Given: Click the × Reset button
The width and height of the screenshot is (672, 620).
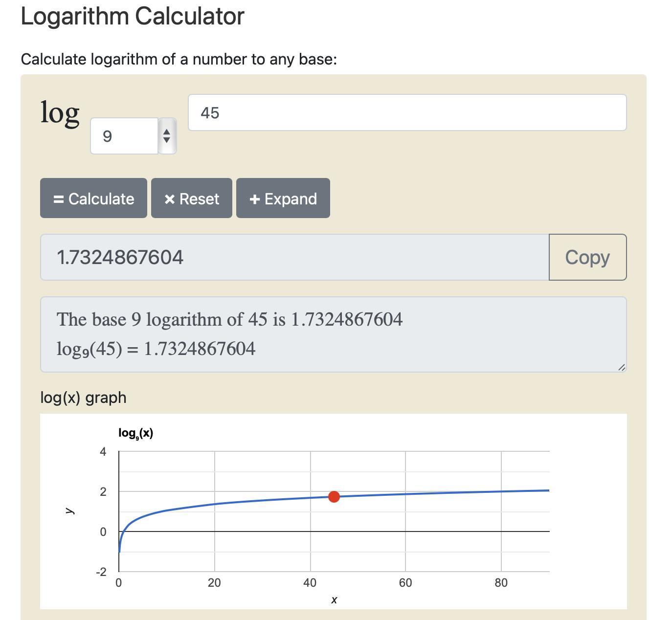Looking at the screenshot, I should coord(192,198).
